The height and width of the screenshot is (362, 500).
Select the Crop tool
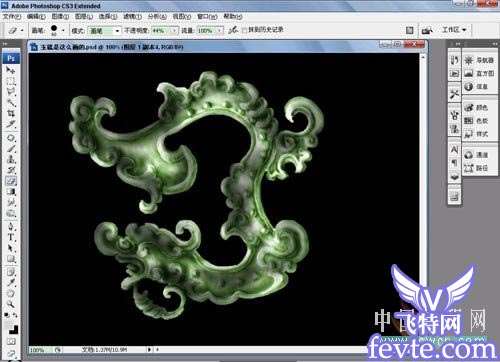[11, 113]
